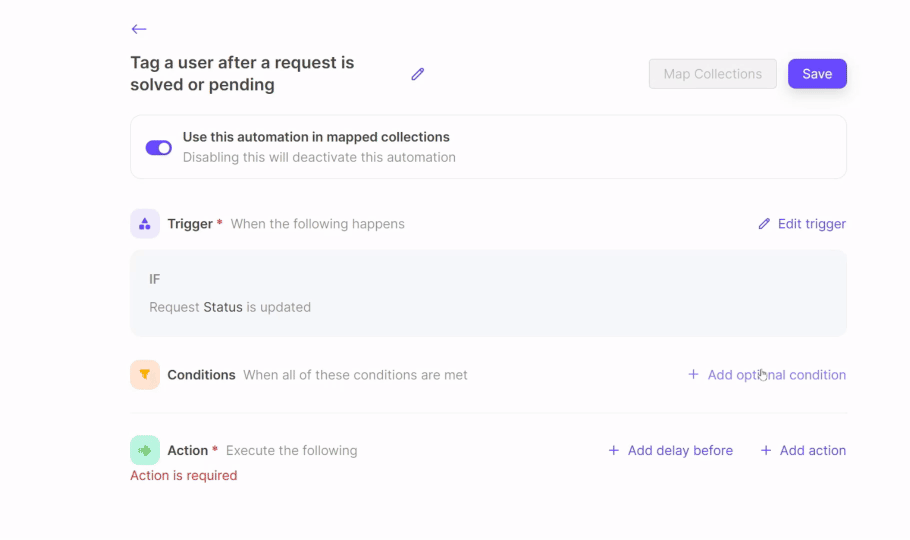Image resolution: width=910 pixels, height=540 pixels.
Task: Save the automation
Action: click(x=817, y=74)
